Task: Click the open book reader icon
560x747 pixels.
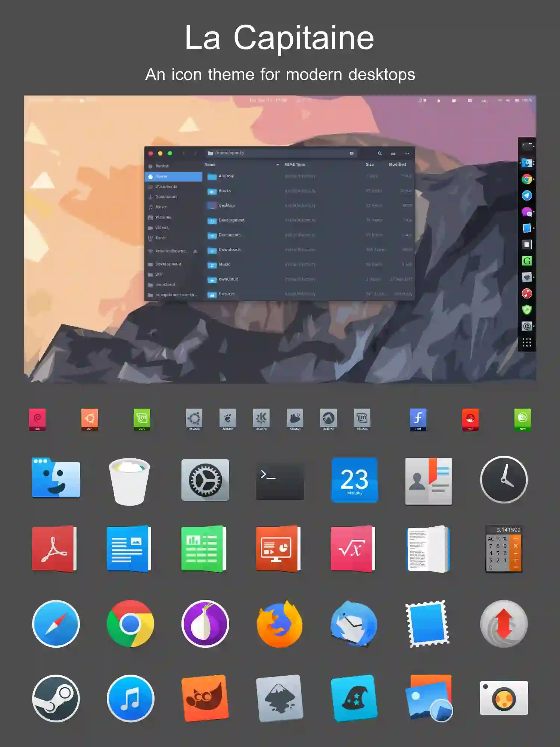Action: (429, 549)
